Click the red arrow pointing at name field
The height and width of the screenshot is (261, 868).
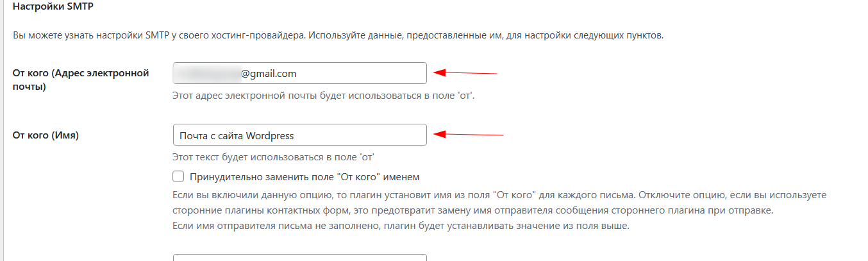click(x=469, y=134)
